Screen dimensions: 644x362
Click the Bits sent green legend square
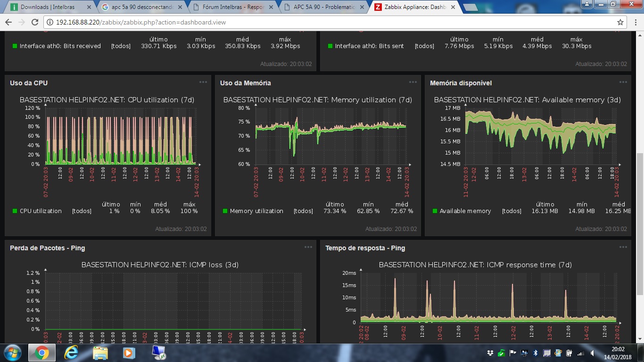pos(330,46)
